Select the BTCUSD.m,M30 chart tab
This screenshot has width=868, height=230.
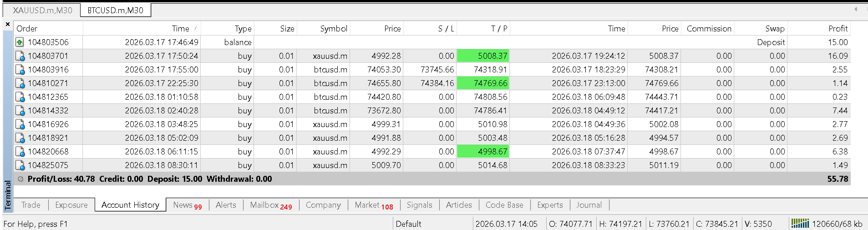pyautogui.click(x=115, y=10)
